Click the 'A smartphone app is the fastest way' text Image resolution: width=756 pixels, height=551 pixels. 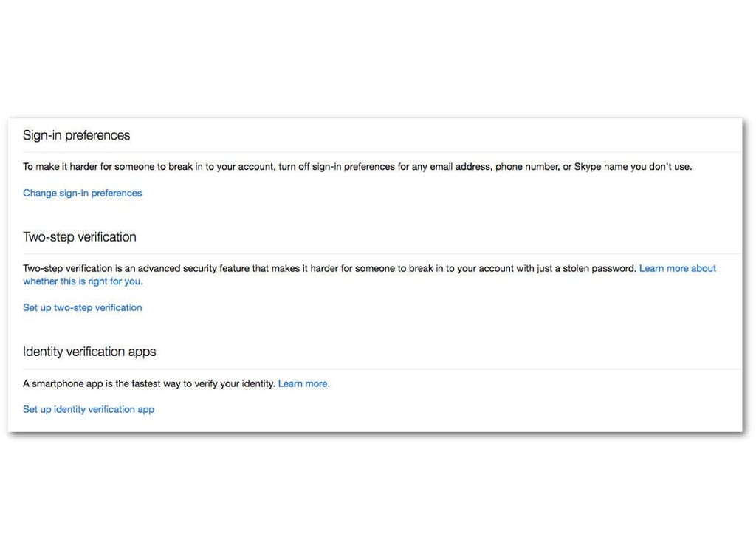click(x=149, y=383)
